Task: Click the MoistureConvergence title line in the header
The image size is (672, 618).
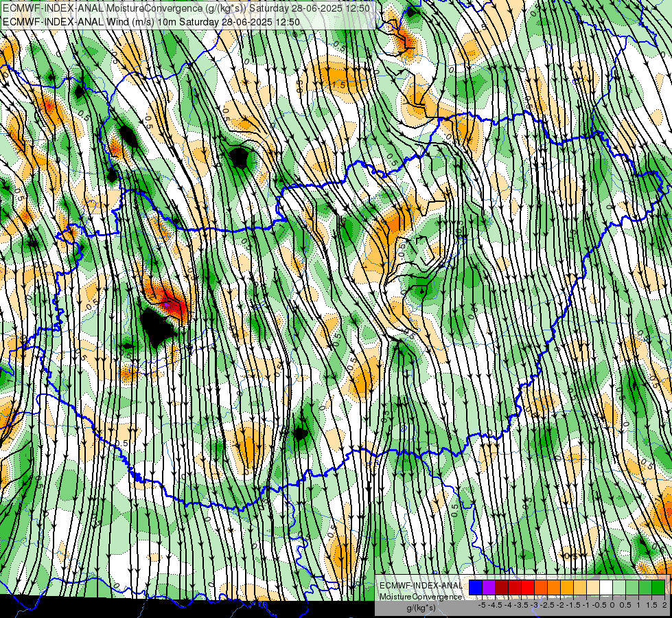Action: pyautogui.click(x=185, y=8)
